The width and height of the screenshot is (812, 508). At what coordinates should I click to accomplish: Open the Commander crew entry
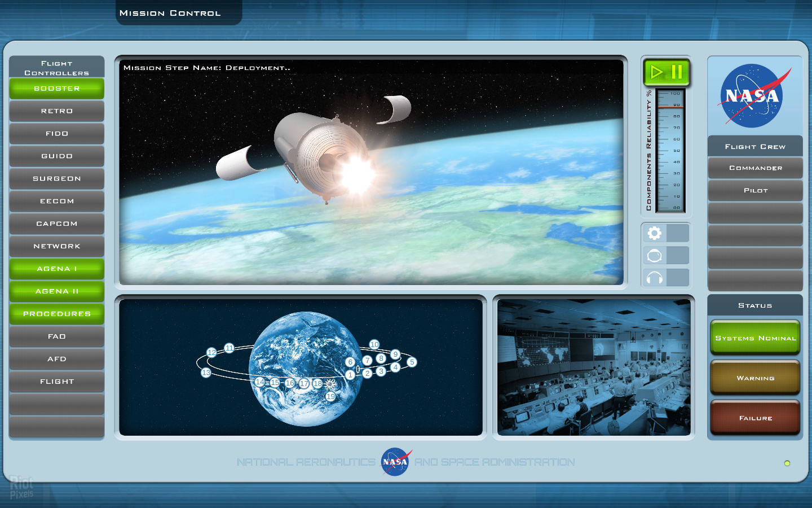point(755,168)
